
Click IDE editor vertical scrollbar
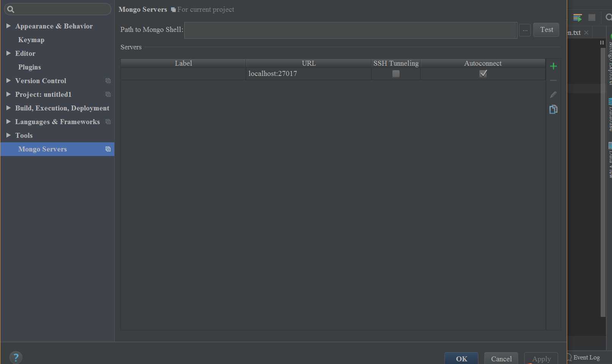(x=603, y=182)
